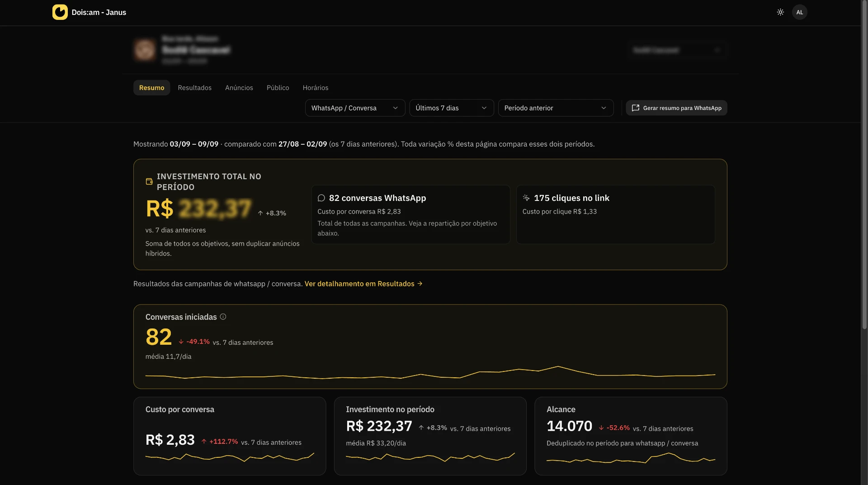868x485 pixels.
Task: Open the Anúncios tab
Action: pyautogui.click(x=239, y=88)
